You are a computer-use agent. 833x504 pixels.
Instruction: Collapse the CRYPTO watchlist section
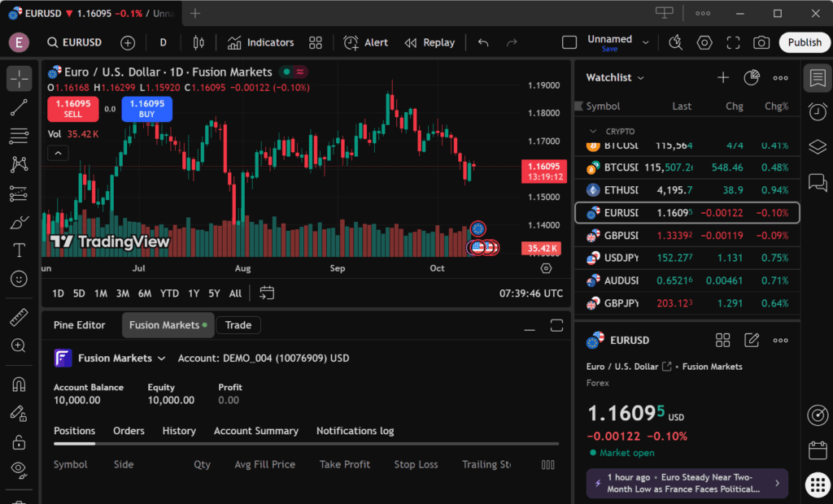591,131
